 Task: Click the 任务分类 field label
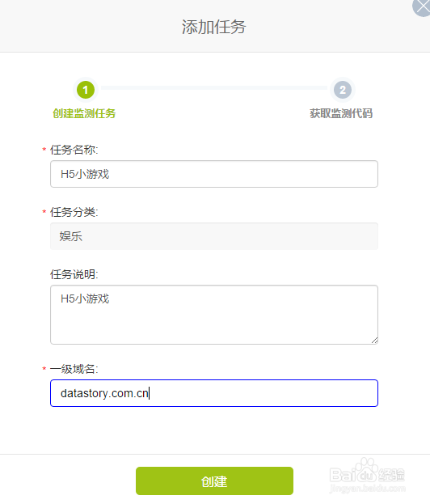[x=74, y=212]
